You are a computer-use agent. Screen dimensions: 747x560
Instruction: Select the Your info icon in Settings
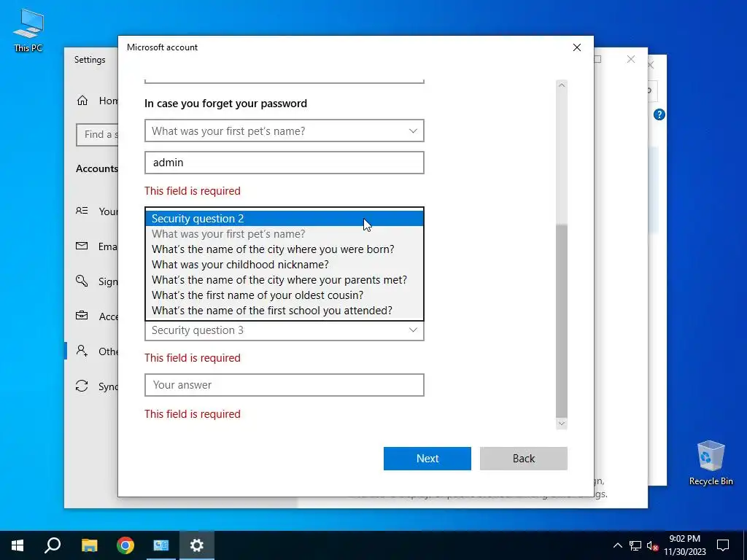pyautogui.click(x=82, y=211)
